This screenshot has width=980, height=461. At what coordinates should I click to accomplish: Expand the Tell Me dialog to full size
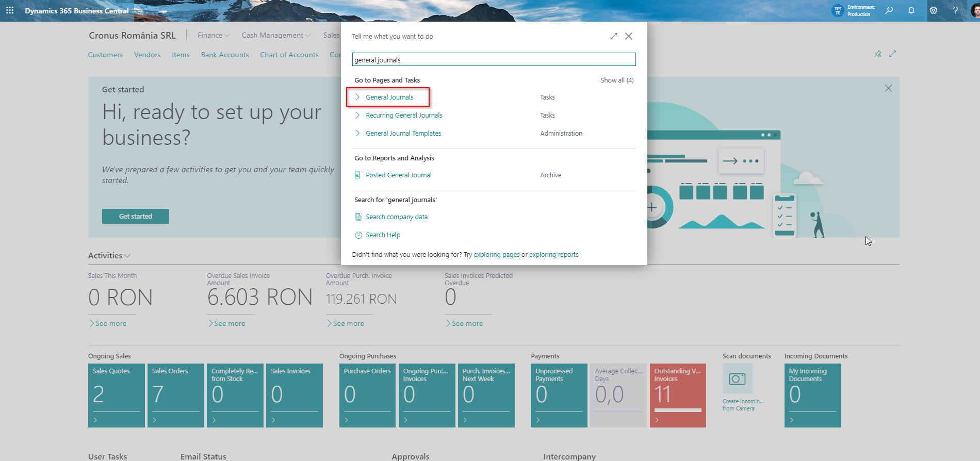click(614, 36)
